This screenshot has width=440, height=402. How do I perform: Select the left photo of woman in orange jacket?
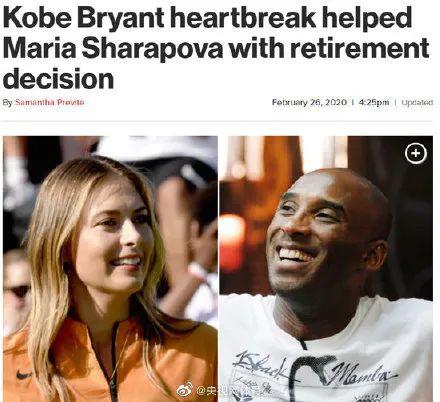[x=110, y=269]
